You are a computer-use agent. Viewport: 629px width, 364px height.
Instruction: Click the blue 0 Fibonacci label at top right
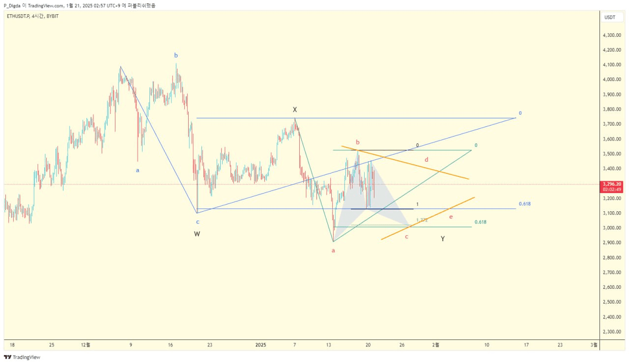coord(520,113)
